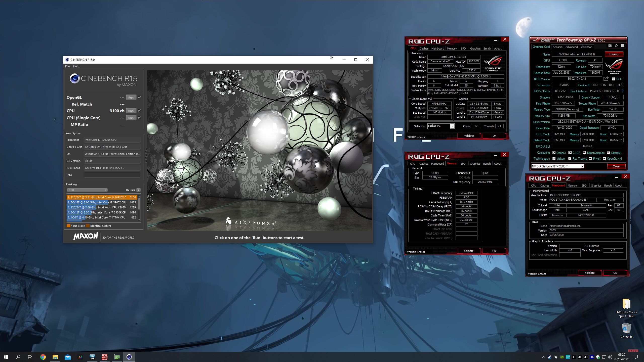
Task: Click the Steam tray icon
Action: coord(550,357)
